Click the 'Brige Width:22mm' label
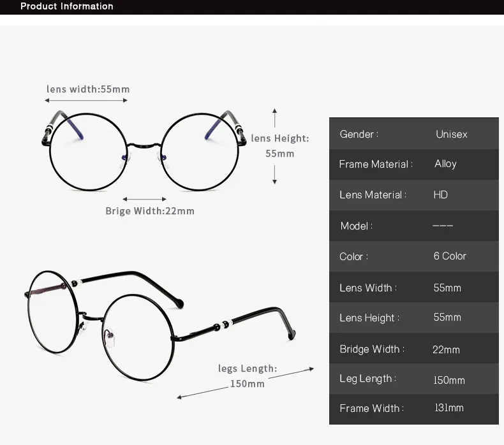 click(x=150, y=211)
